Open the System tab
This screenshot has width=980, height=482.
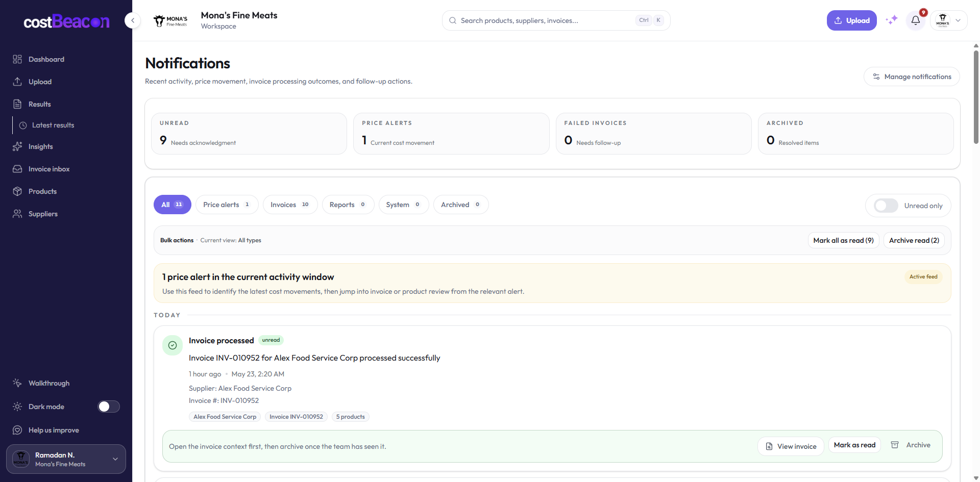click(404, 205)
